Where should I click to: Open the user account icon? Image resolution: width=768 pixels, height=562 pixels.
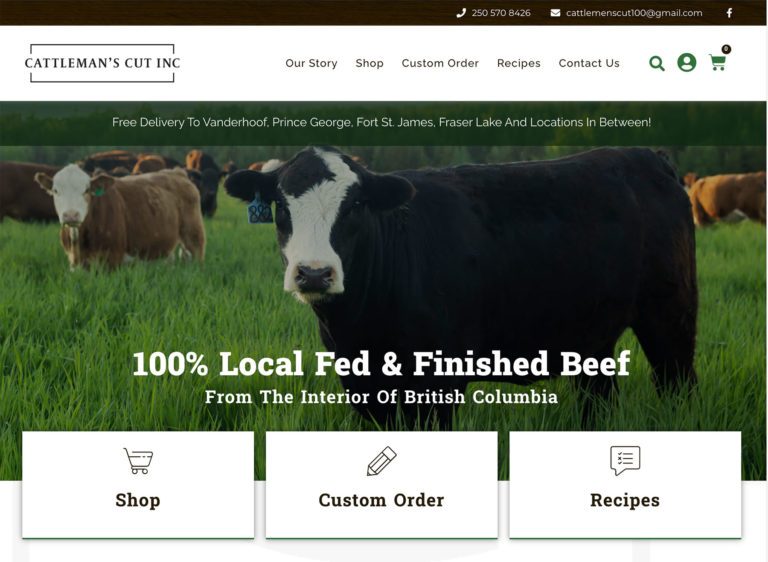(x=687, y=63)
